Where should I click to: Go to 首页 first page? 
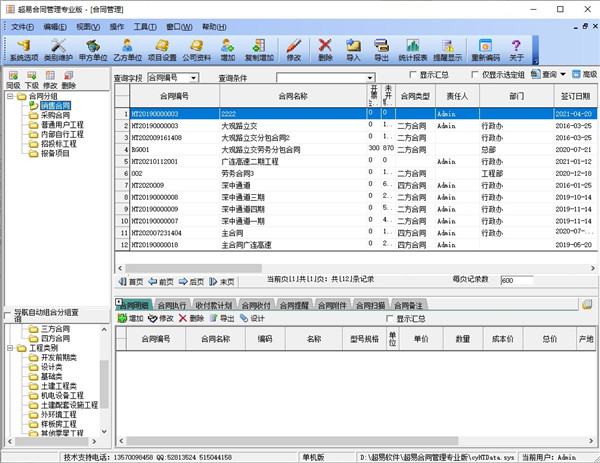[x=130, y=282]
